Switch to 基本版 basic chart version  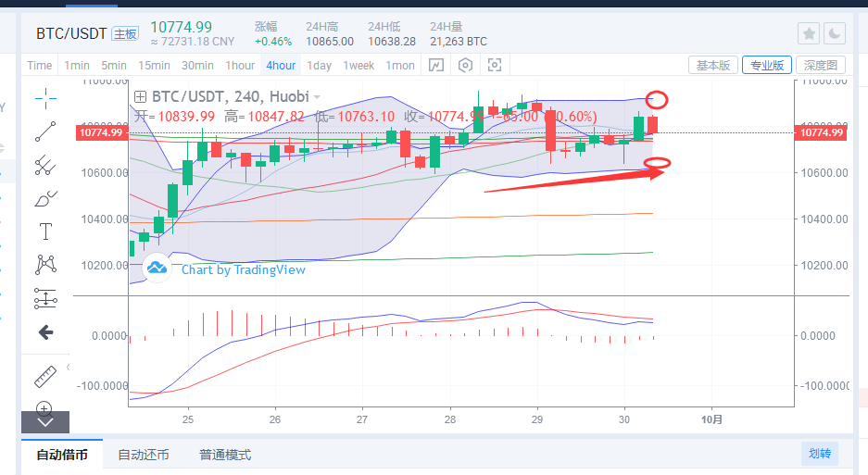pos(713,66)
